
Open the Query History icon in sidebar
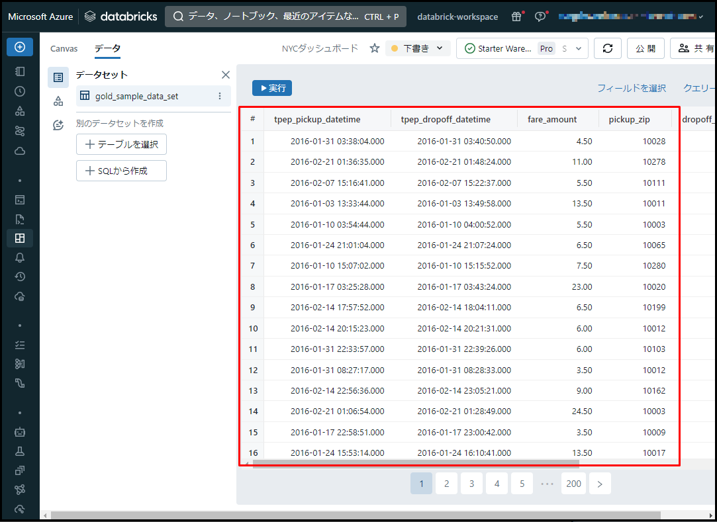19,277
